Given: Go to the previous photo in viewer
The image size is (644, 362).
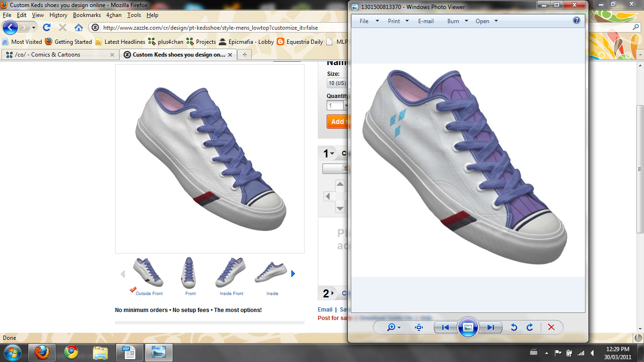Looking at the screenshot, I should pyautogui.click(x=445, y=327).
